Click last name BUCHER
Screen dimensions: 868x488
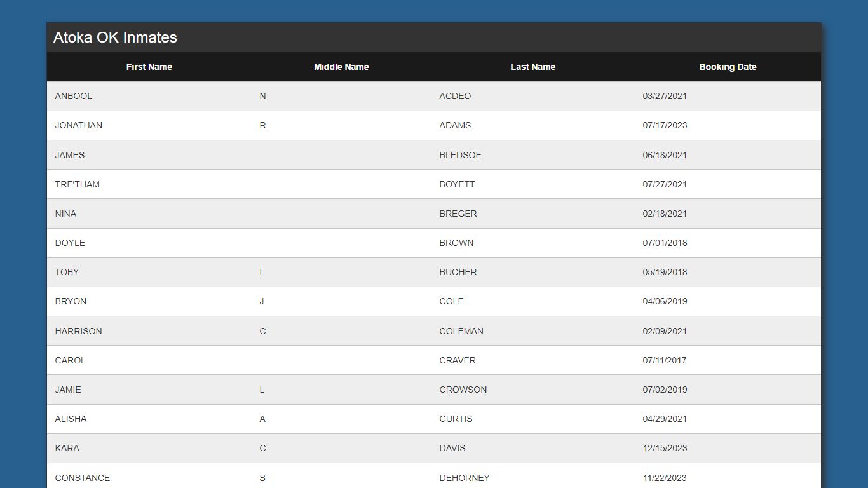458,272
